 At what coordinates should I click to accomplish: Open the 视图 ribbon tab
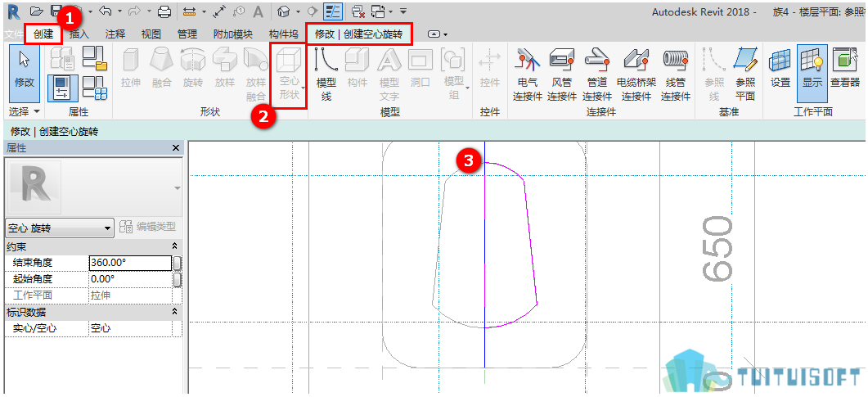(x=151, y=34)
